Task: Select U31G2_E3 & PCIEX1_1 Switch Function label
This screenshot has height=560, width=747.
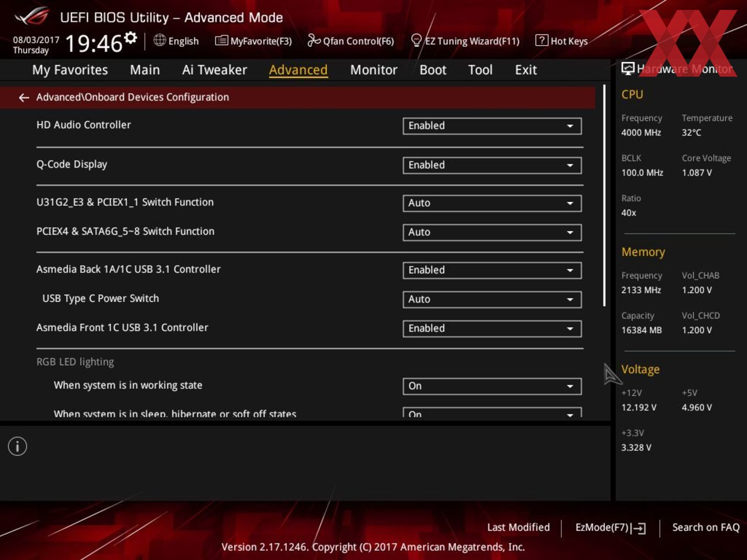Action: 125,202
